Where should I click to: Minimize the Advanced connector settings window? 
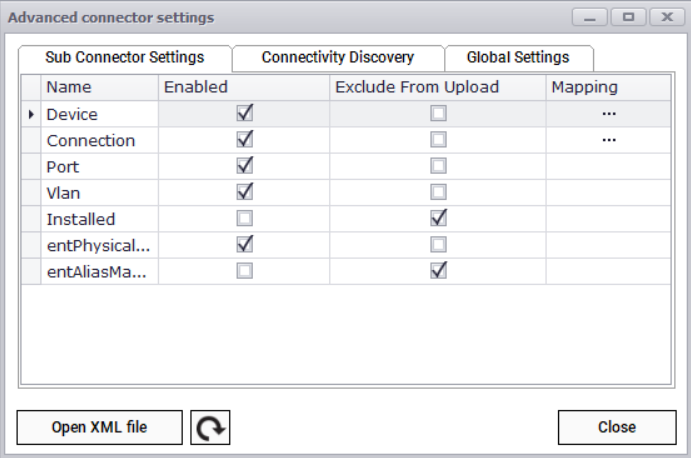pyautogui.click(x=594, y=18)
